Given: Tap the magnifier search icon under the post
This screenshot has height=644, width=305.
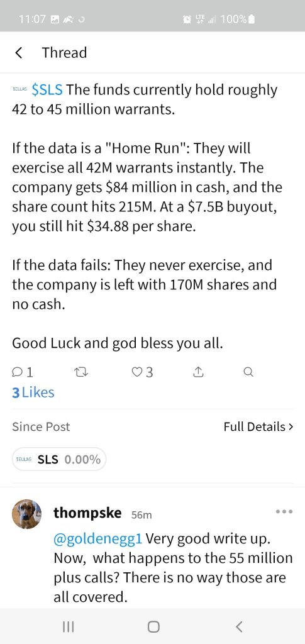Looking at the screenshot, I should click(x=248, y=372).
